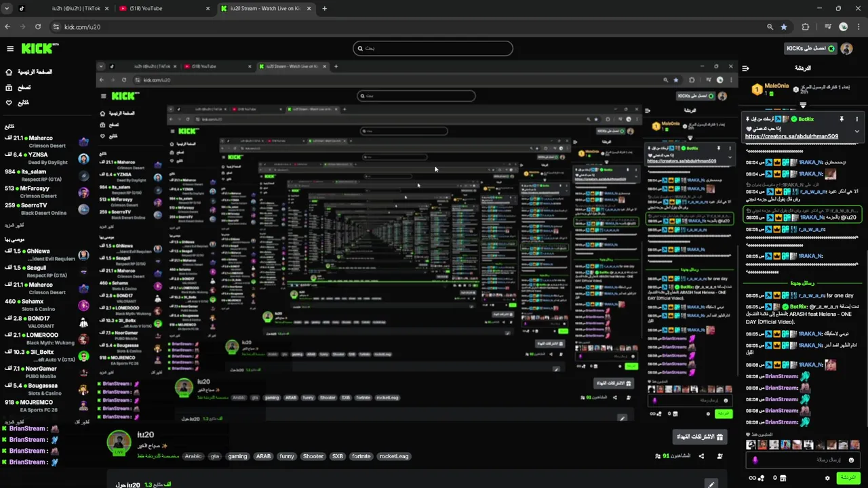
Task: Open the Following heart sidebar item
Action: coord(18,103)
